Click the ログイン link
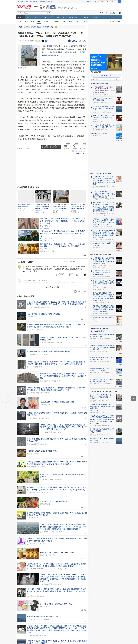The width and height of the screenshot is (138, 644). pyautogui.click(x=42, y=8)
